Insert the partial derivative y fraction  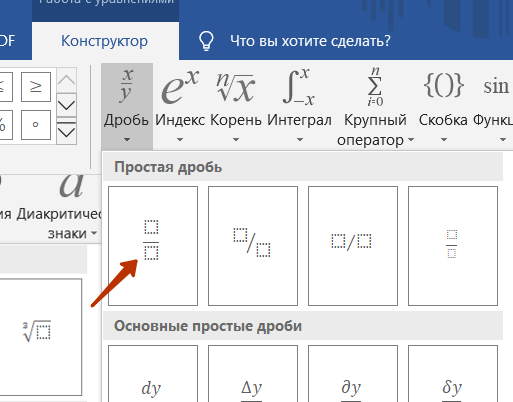point(353,374)
